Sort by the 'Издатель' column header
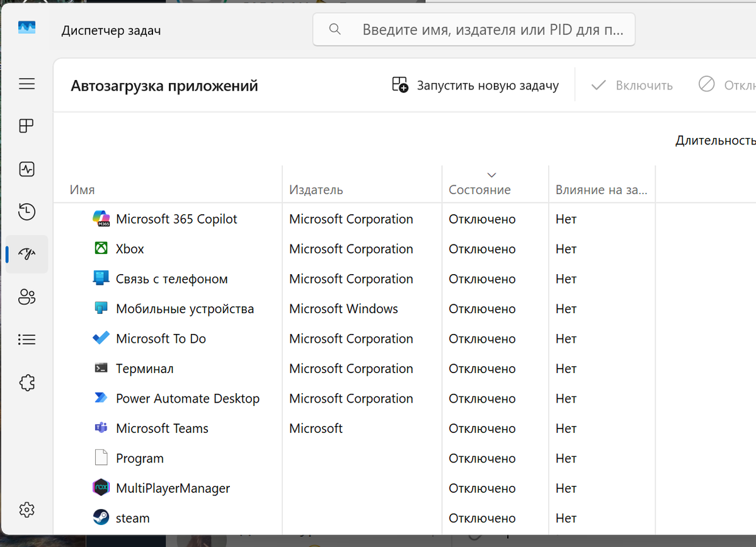756x547 pixels. pyautogui.click(x=316, y=190)
